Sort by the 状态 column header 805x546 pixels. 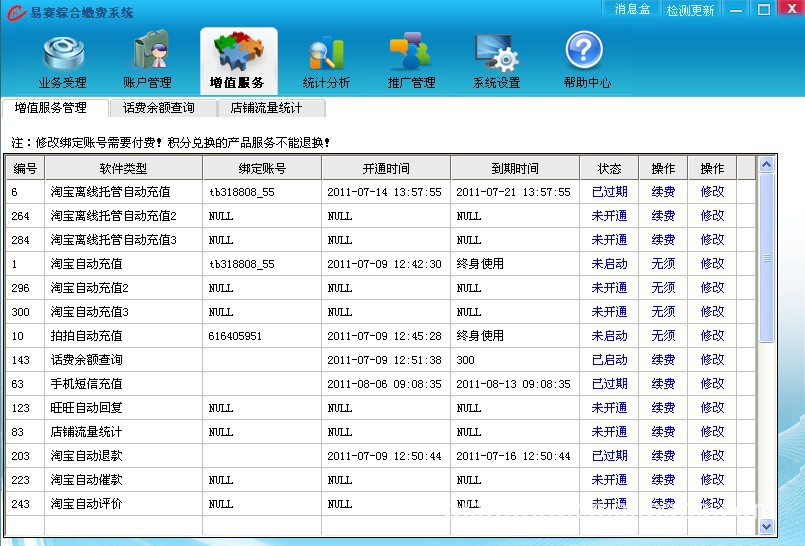pos(609,168)
